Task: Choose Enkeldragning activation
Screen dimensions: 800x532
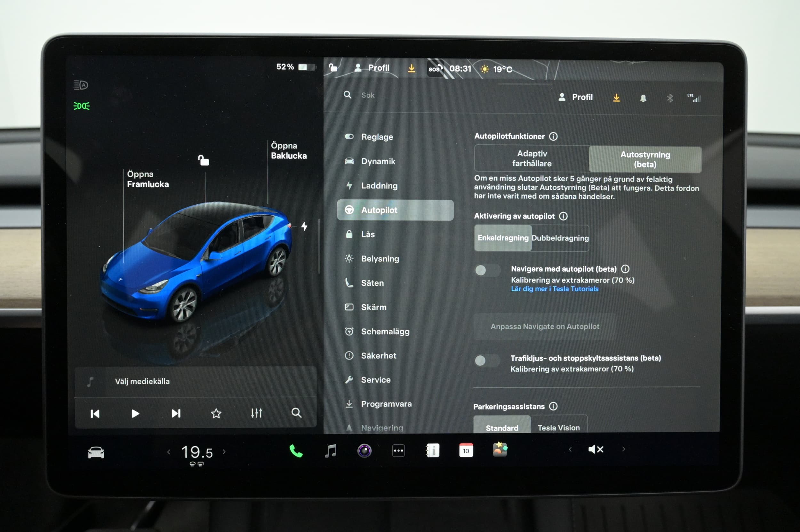Action: tap(503, 238)
